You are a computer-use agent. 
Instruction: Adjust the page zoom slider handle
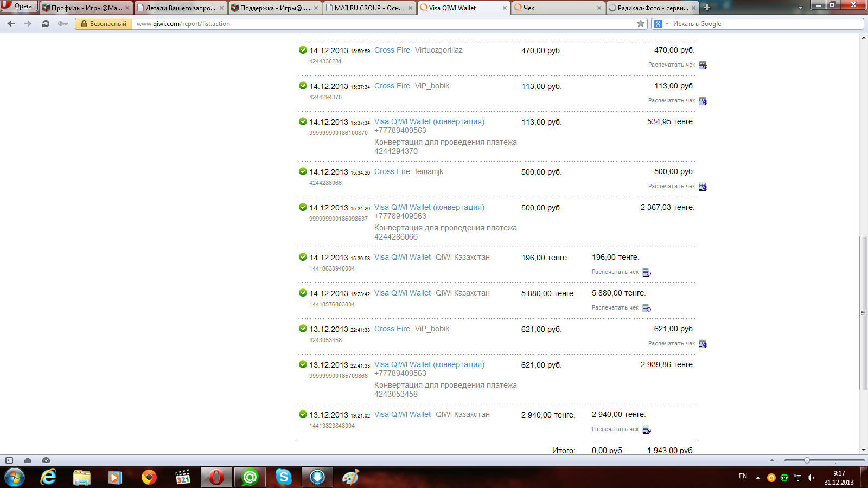point(807,460)
